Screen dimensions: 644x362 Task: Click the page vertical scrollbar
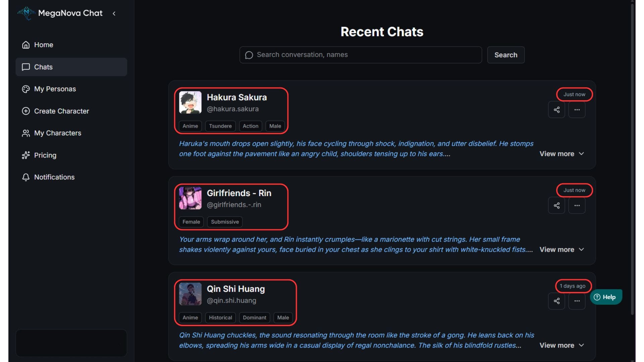point(633,158)
